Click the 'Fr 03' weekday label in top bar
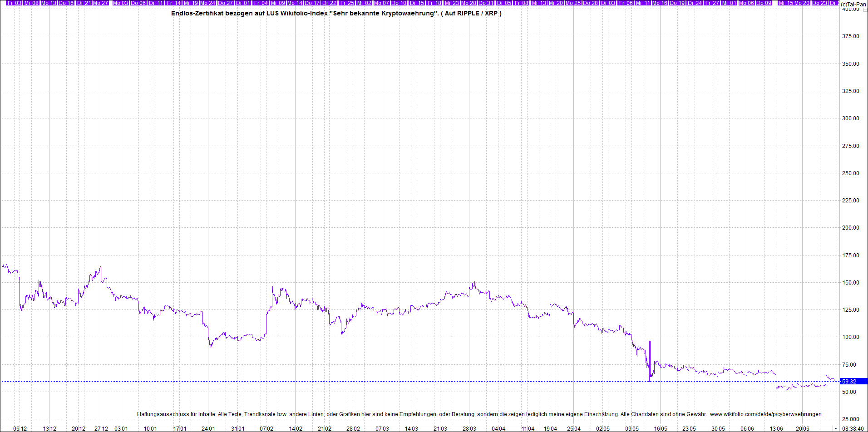Image resolution: width=868 pixels, height=432 pixels. coord(15,3)
